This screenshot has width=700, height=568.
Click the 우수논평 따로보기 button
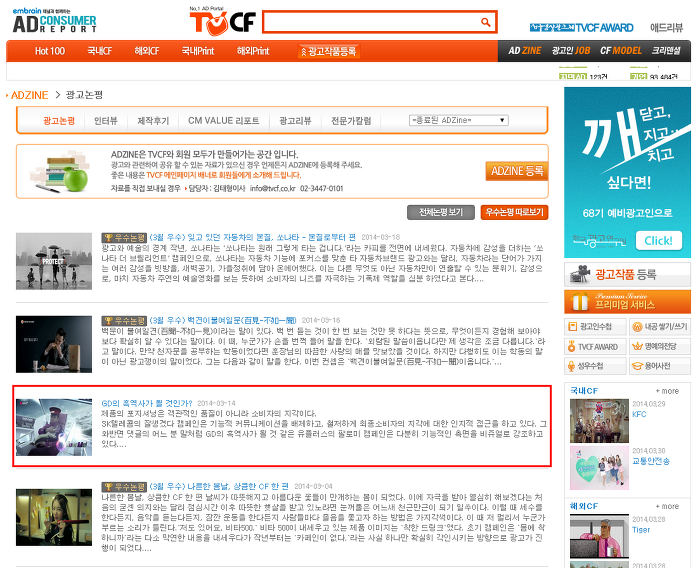(514, 213)
